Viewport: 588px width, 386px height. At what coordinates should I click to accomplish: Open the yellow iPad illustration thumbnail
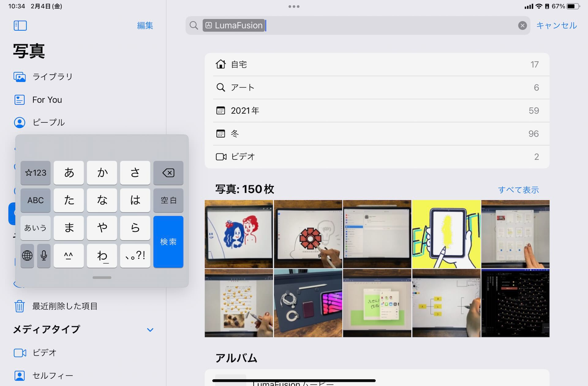(x=446, y=234)
